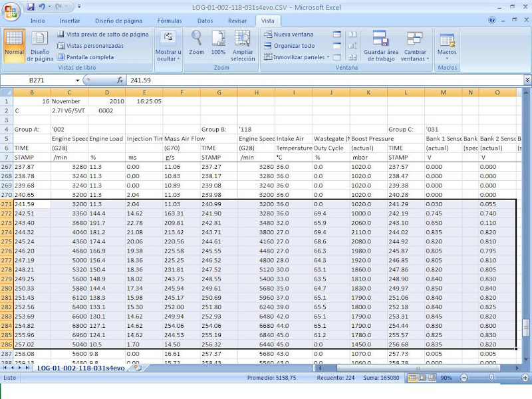
Task: Open a Nueva ventana
Action: pyautogui.click(x=289, y=35)
